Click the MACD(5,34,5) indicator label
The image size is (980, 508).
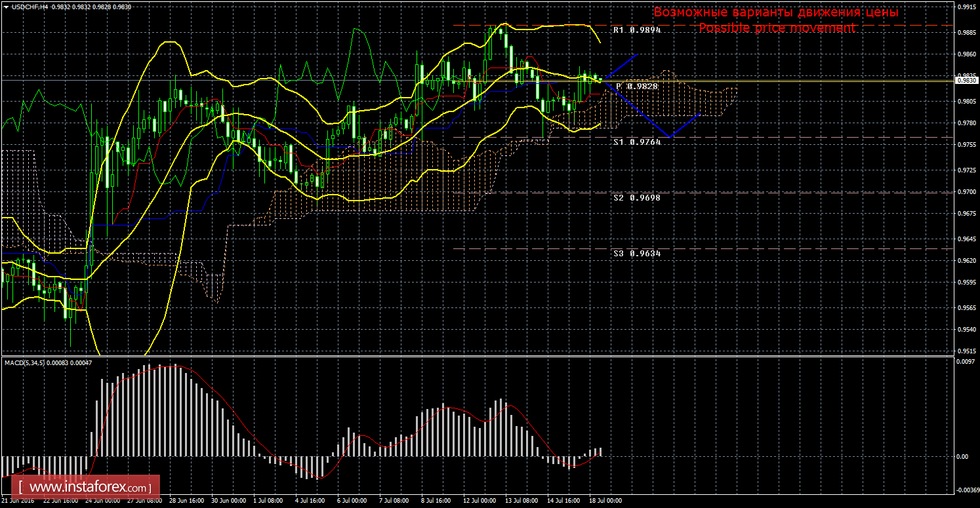point(25,362)
